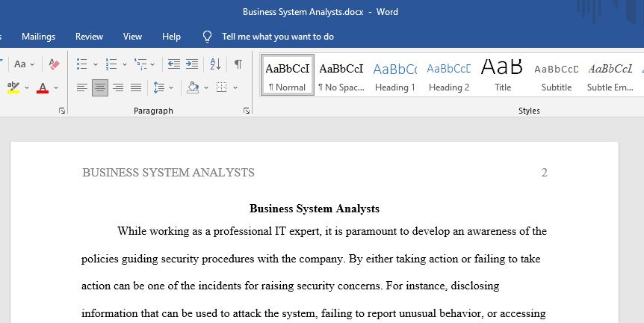The width and height of the screenshot is (644, 323).
Task: Toggle center alignment button
Action: (100, 87)
